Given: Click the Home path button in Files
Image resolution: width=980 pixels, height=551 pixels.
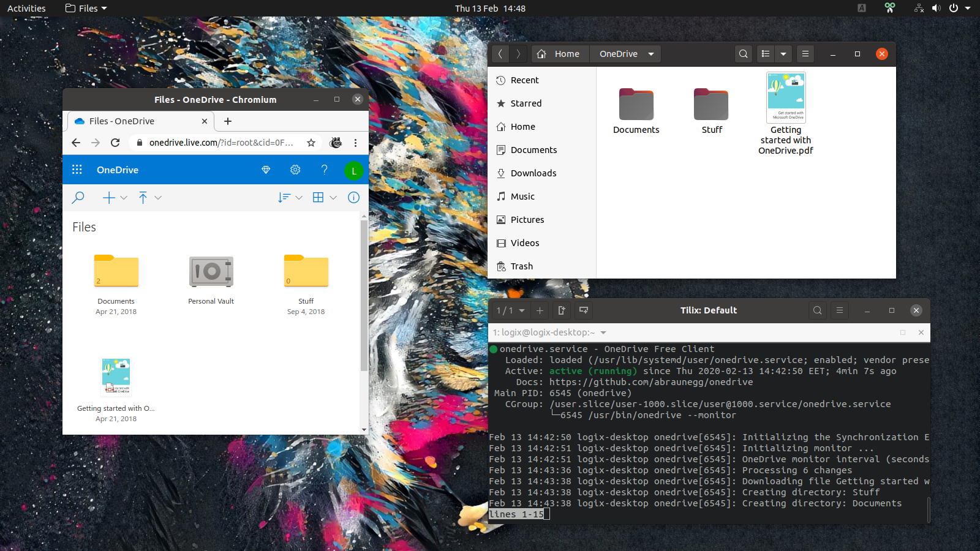Looking at the screenshot, I should (560, 54).
